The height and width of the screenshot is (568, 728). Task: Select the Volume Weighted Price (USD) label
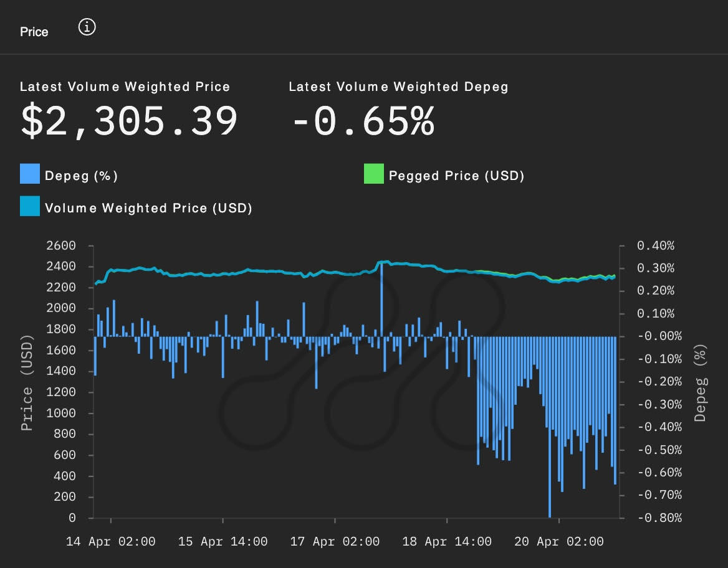(148, 208)
